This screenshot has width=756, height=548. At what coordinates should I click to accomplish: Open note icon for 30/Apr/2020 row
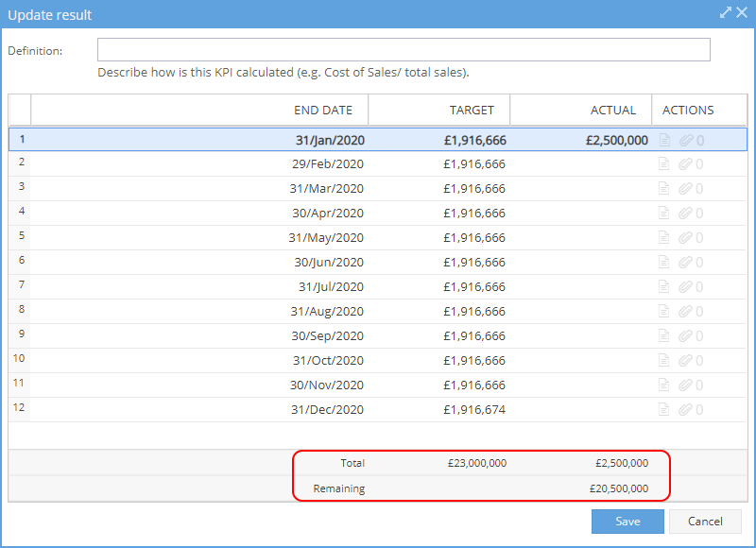664,213
